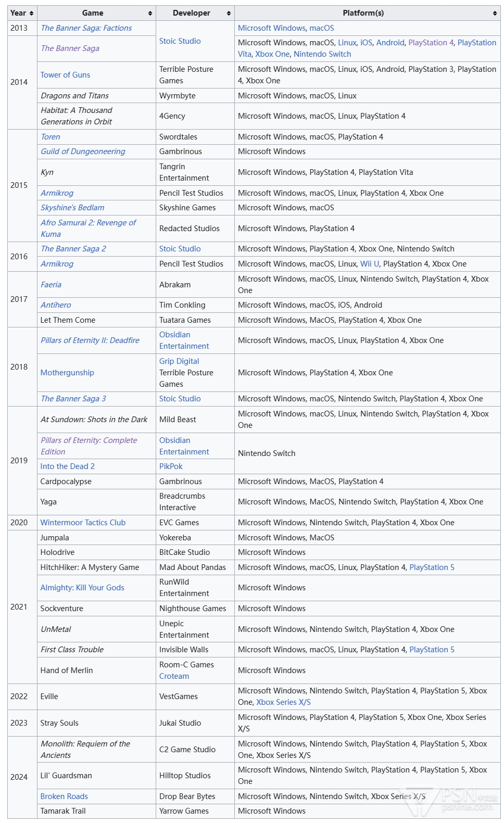
Task: Select the Cardpocalypse game cell
Action: click(x=96, y=482)
